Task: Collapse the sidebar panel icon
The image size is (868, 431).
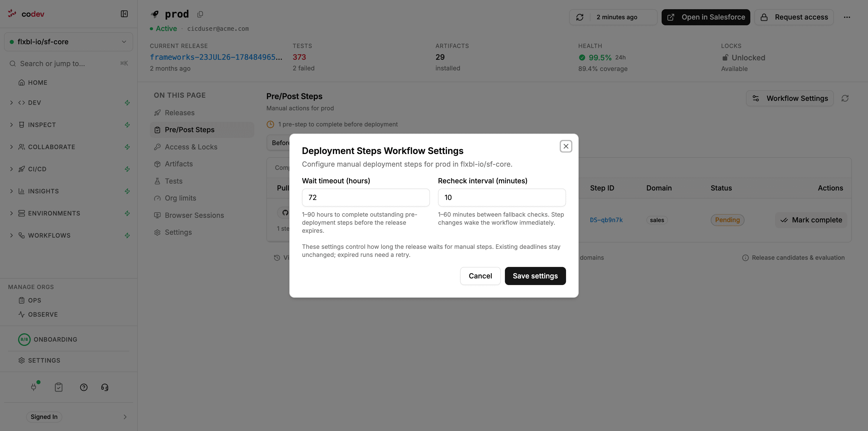Action: [x=124, y=14]
